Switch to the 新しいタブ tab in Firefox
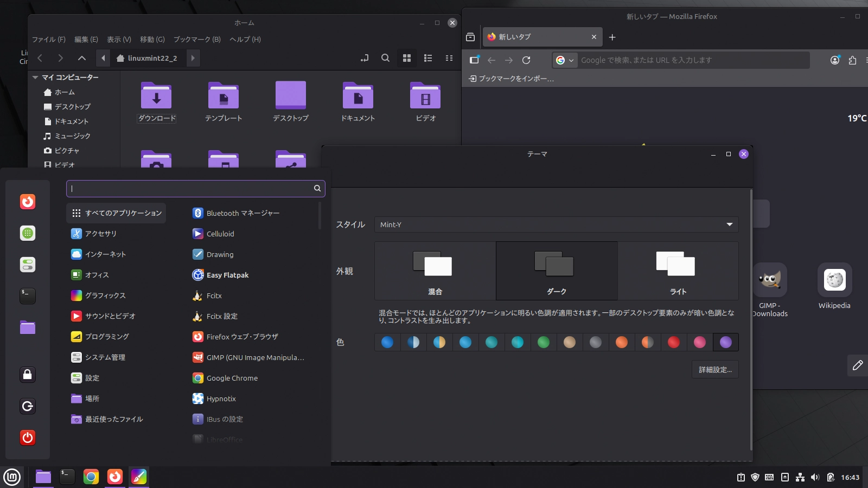The width and height of the screenshot is (868, 488). pos(537,37)
